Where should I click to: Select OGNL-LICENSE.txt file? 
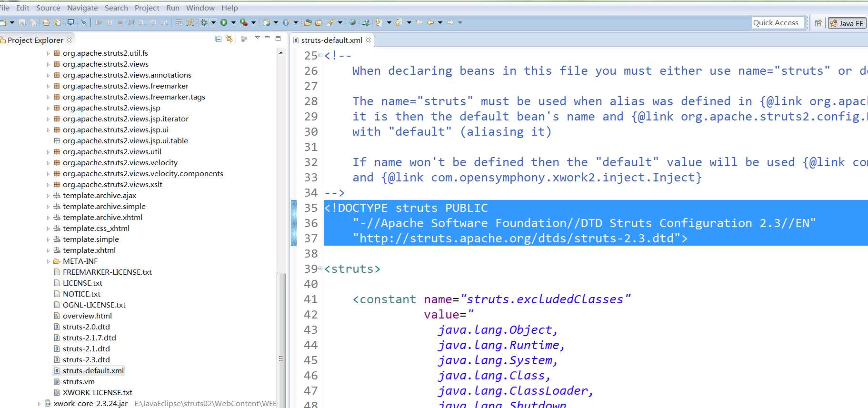tap(94, 305)
